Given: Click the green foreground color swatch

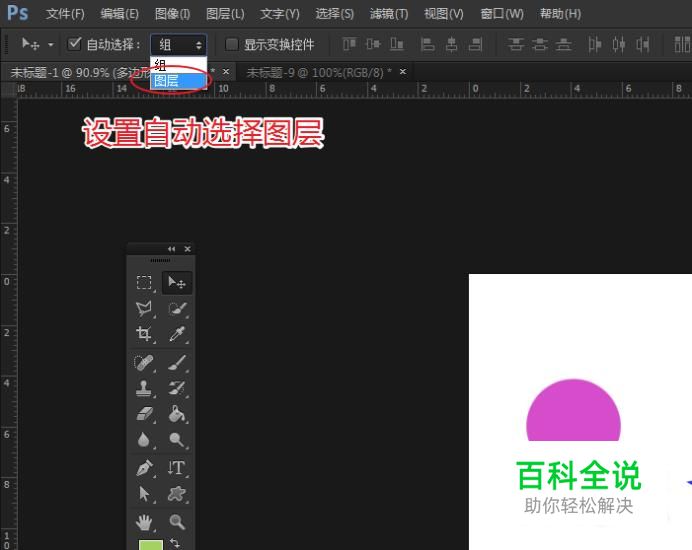Looking at the screenshot, I should coord(150,544).
